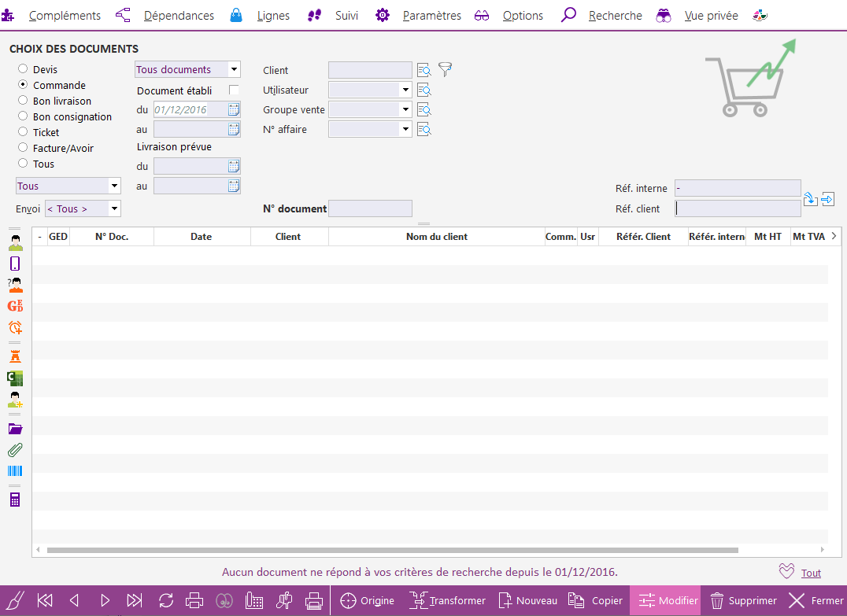This screenshot has width=847, height=616.
Task: Expand the Tous documents dropdown
Action: coord(234,70)
